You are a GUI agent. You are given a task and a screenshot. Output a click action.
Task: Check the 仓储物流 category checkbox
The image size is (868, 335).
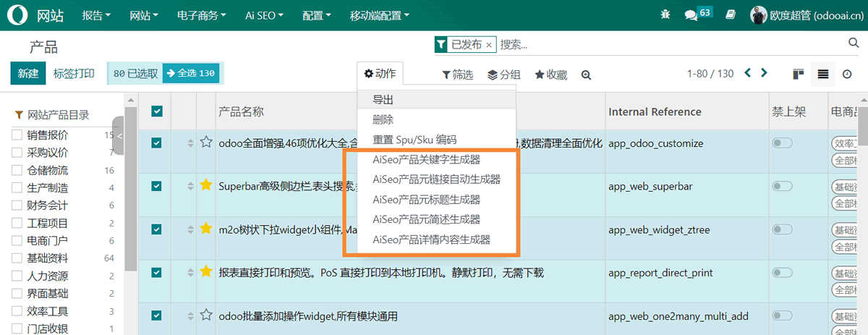pyautogui.click(x=17, y=170)
